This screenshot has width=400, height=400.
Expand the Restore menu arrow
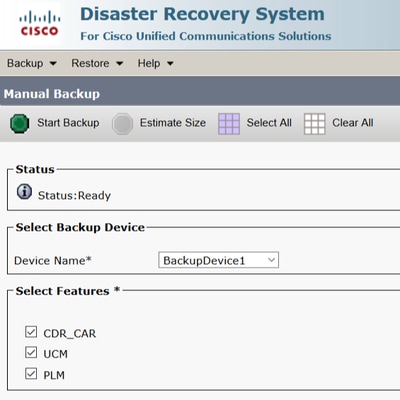pos(120,63)
